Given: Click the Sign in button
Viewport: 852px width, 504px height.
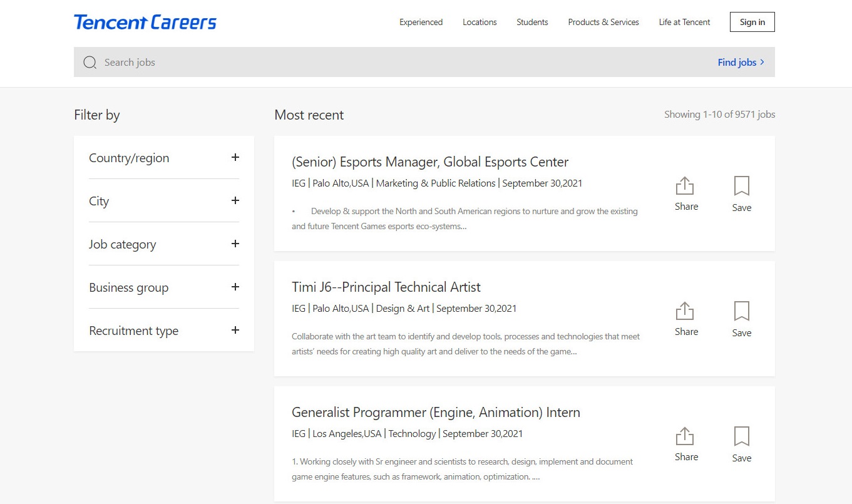Looking at the screenshot, I should click(x=752, y=23).
